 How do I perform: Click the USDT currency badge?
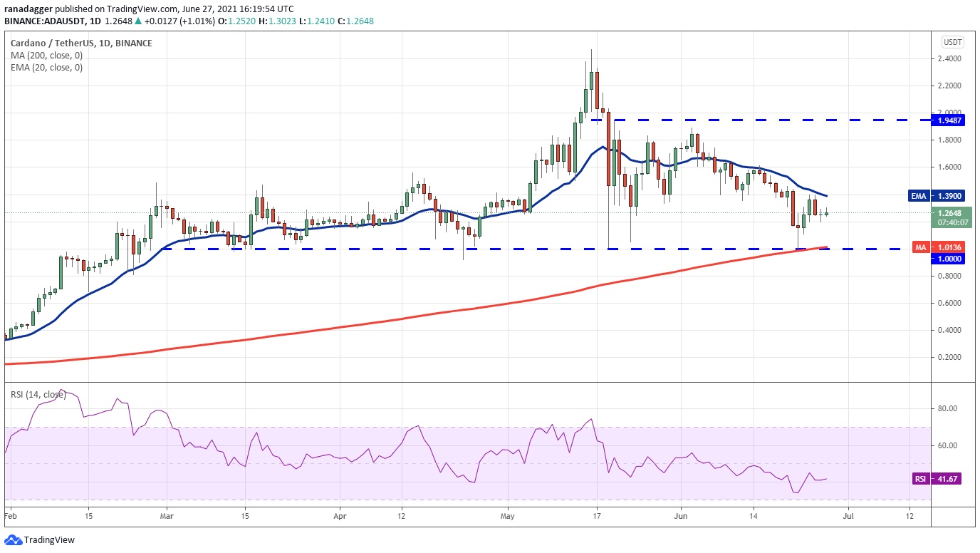952,41
